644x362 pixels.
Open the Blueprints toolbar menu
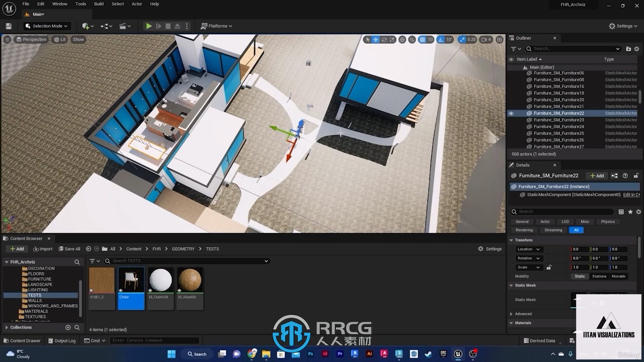[106, 26]
